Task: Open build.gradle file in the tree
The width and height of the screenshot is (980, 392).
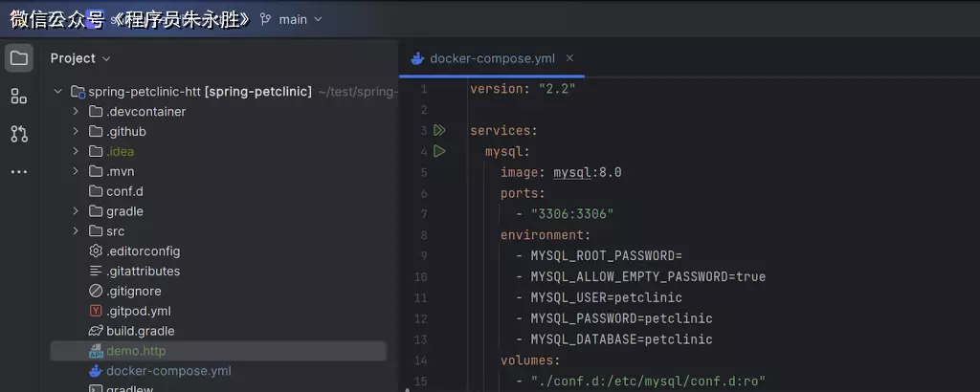Action: 140,331
